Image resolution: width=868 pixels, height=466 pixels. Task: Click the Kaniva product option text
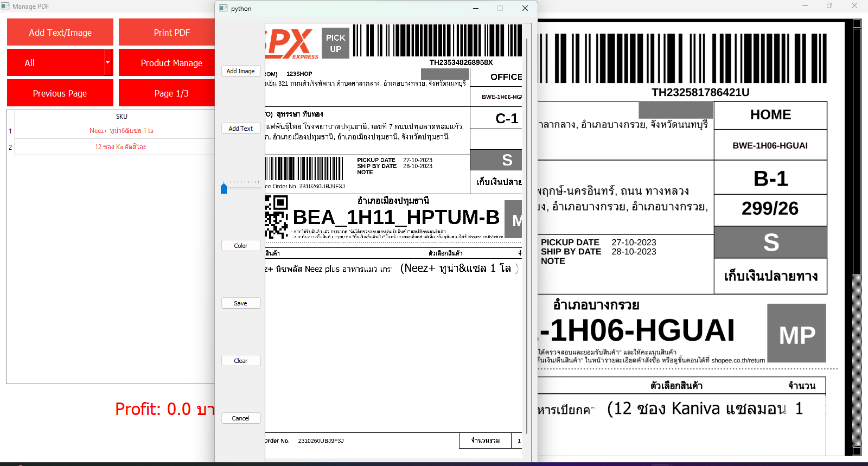(x=697, y=408)
